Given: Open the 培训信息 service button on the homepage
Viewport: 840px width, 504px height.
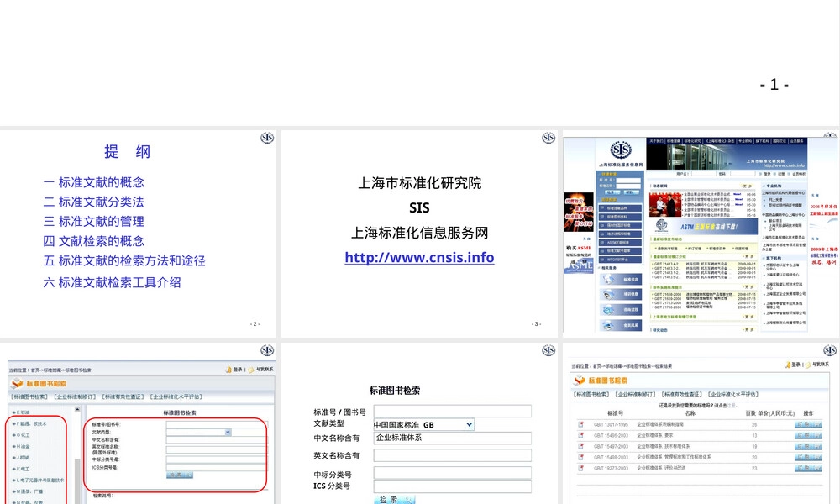Looking at the screenshot, I should tap(621, 295).
